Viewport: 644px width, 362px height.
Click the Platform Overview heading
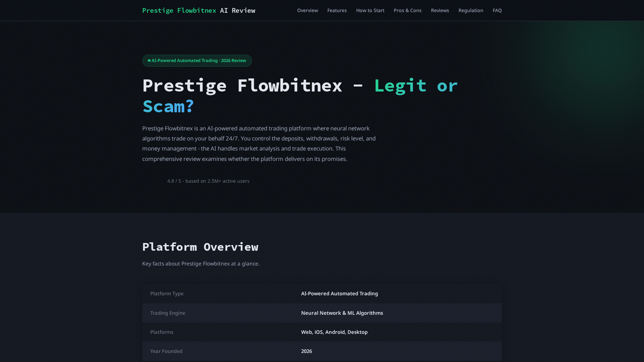[200, 247]
